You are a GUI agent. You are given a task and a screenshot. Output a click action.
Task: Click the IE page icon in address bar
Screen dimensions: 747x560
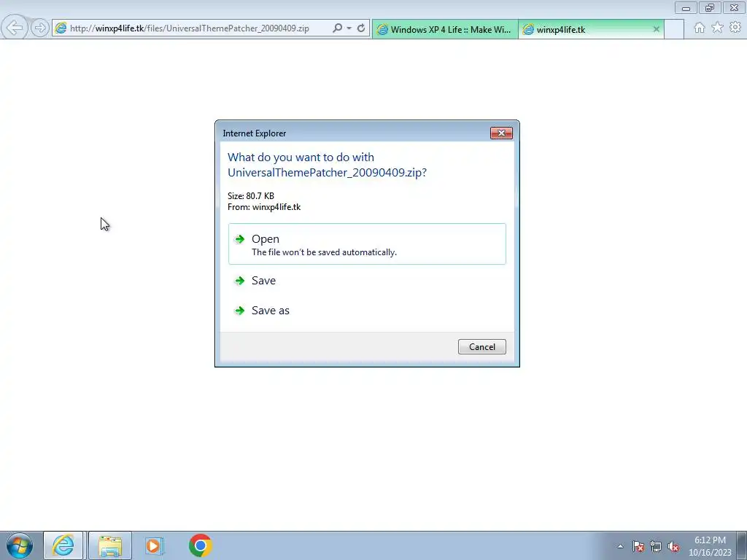coord(61,28)
